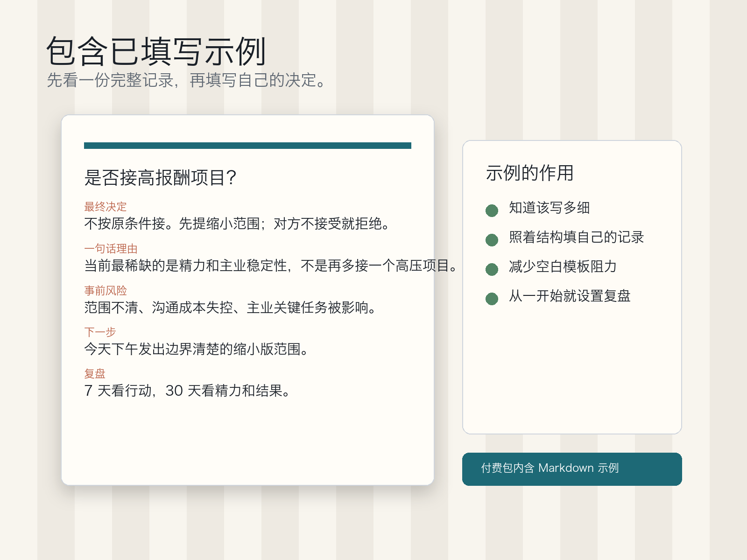Image resolution: width=747 pixels, height=560 pixels.
Task: Click the list item '照着结构填自己的记录'
Action: [577, 237]
